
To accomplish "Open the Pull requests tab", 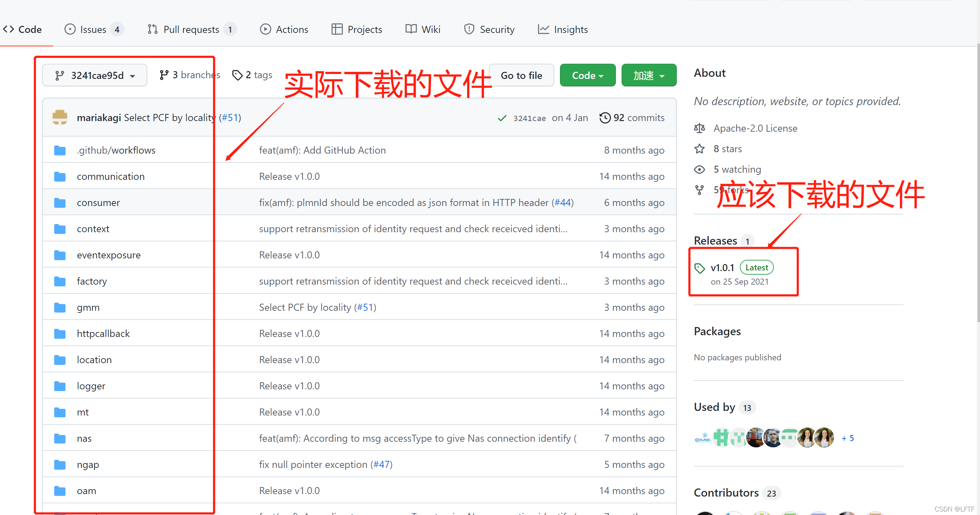I will [191, 29].
